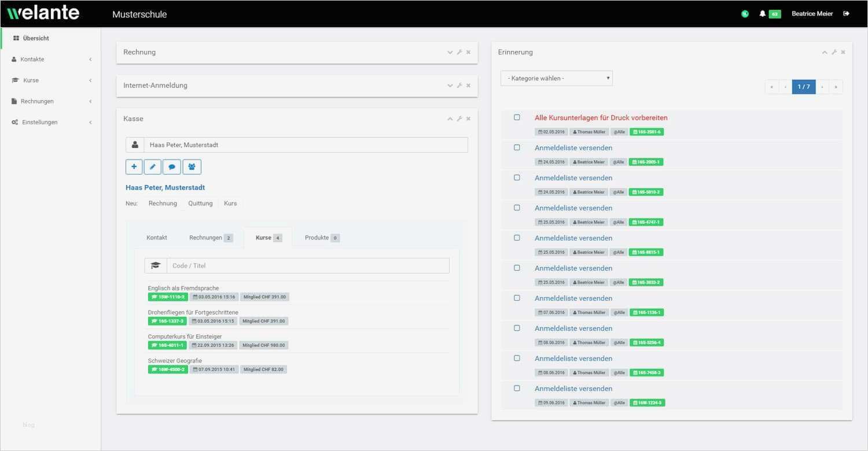Click the 'Code / Titel' course search field

click(x=308, y=265)
